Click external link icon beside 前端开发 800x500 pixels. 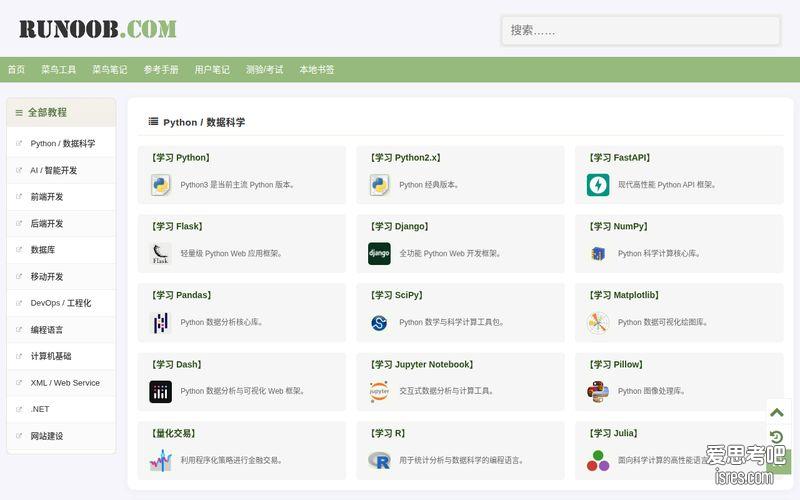[19, 196]
